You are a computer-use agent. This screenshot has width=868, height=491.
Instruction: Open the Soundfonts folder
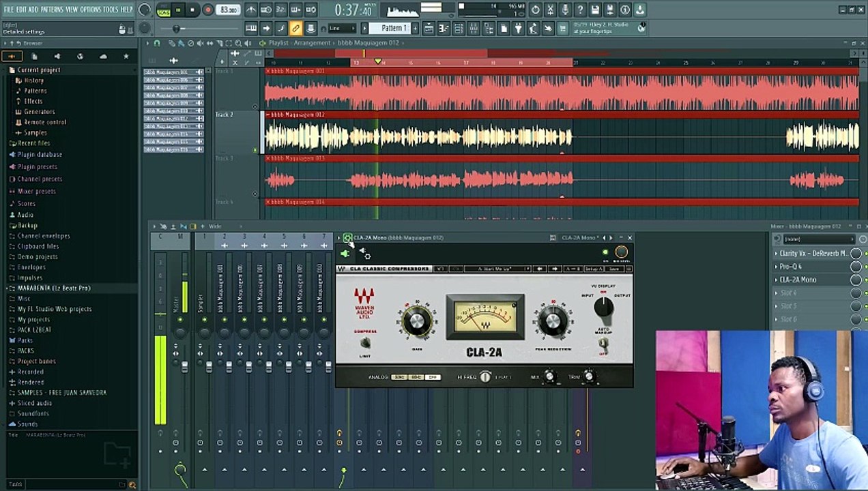33,414
